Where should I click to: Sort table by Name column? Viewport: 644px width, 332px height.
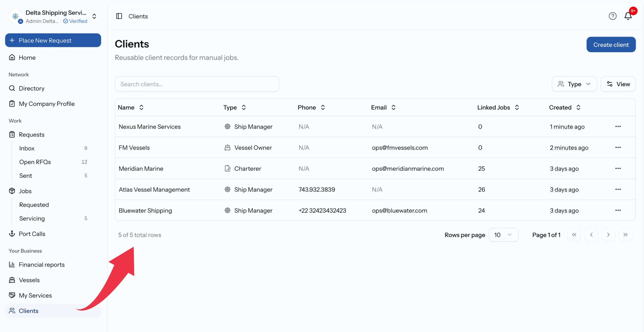click(x=131, y=107)
